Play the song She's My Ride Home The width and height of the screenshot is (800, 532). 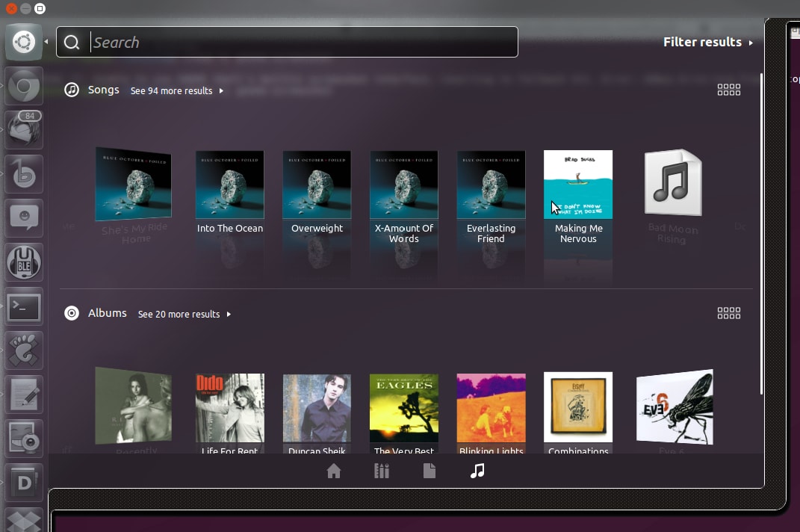[134, 196]
